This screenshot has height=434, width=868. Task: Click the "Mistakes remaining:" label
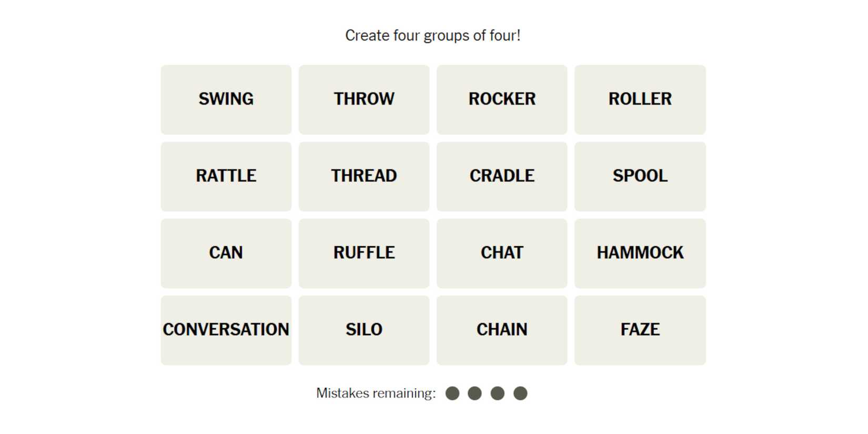tap(376, 393)
